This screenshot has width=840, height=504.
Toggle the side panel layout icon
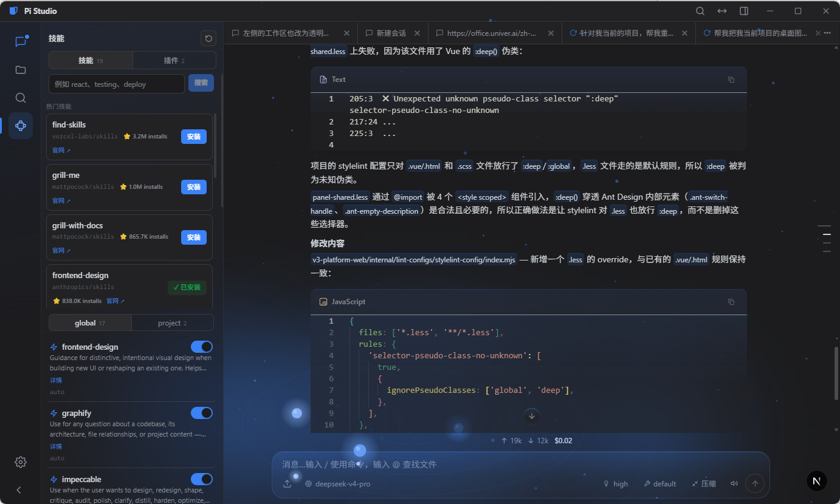point(744,11)
